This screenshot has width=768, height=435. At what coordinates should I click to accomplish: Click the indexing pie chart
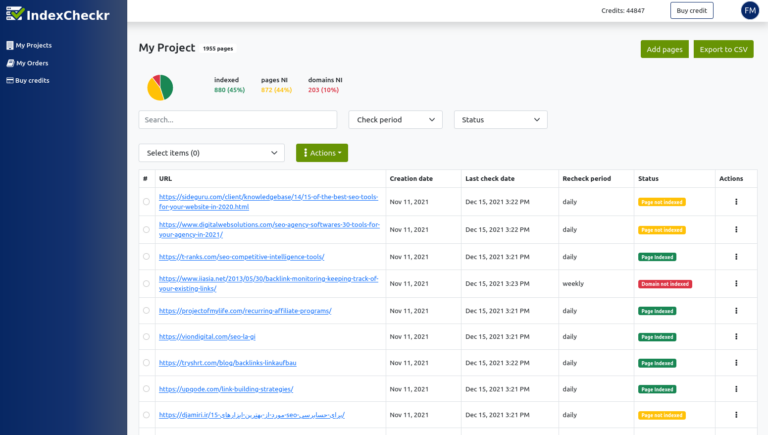(x=160, y=87)
